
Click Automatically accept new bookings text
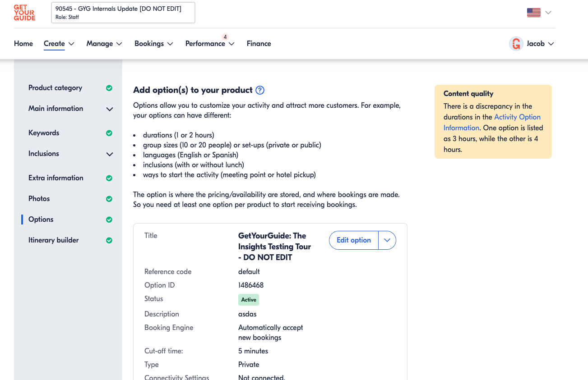coord(271,333)
